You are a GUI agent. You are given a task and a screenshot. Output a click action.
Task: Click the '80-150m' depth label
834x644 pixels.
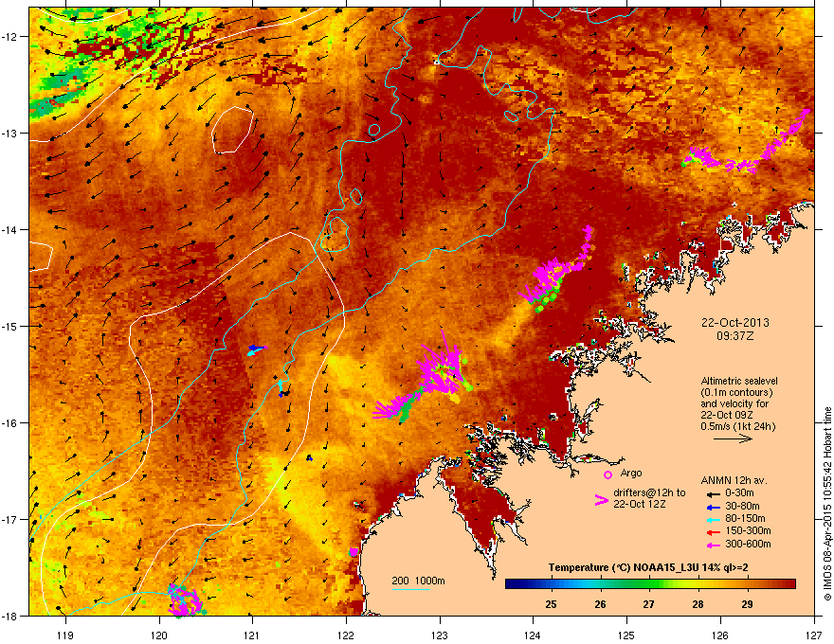745,519
